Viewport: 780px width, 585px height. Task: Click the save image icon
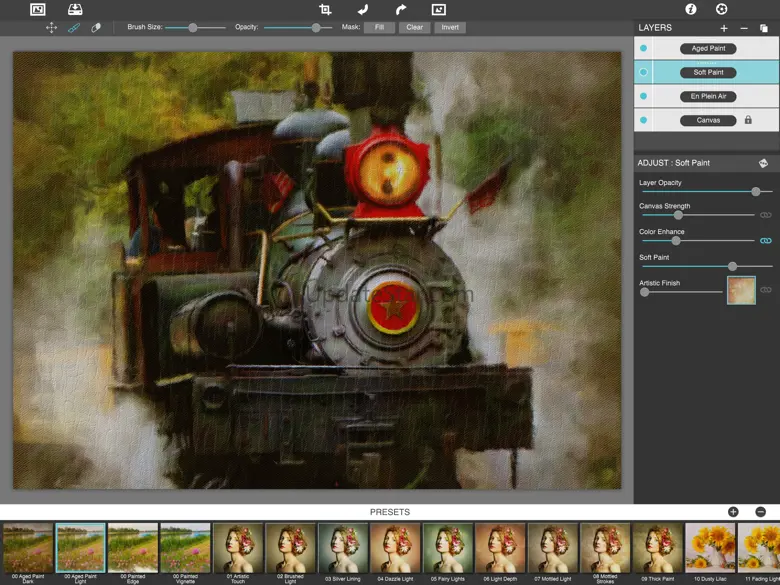point(75,9)
